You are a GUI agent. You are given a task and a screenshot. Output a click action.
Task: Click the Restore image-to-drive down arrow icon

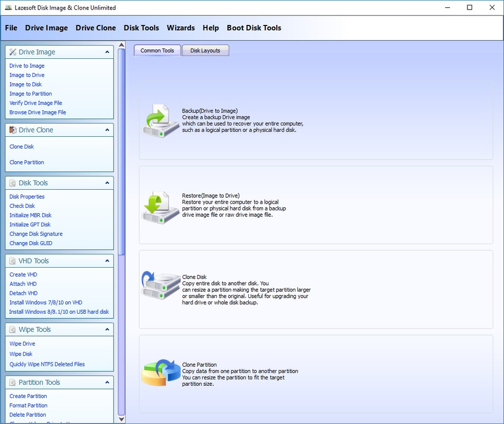pyautogui.click(x=160, y=207)
